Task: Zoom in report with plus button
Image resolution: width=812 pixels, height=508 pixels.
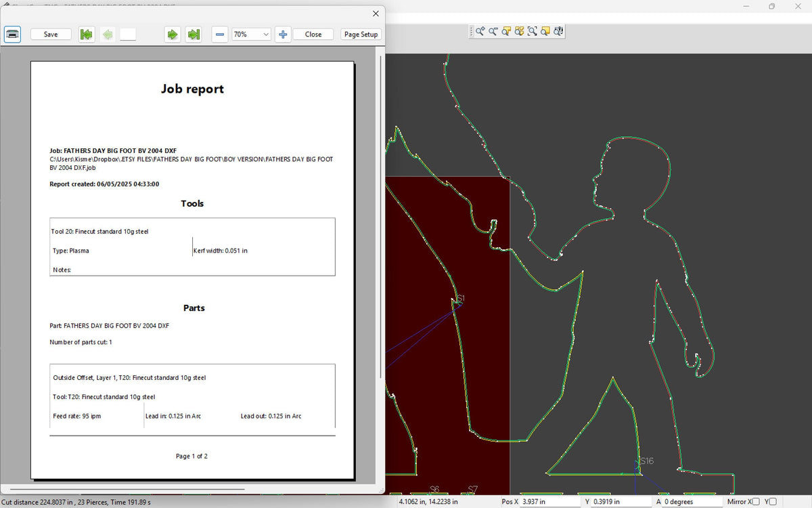Action: pyautogui.click(x=283, y=34)
